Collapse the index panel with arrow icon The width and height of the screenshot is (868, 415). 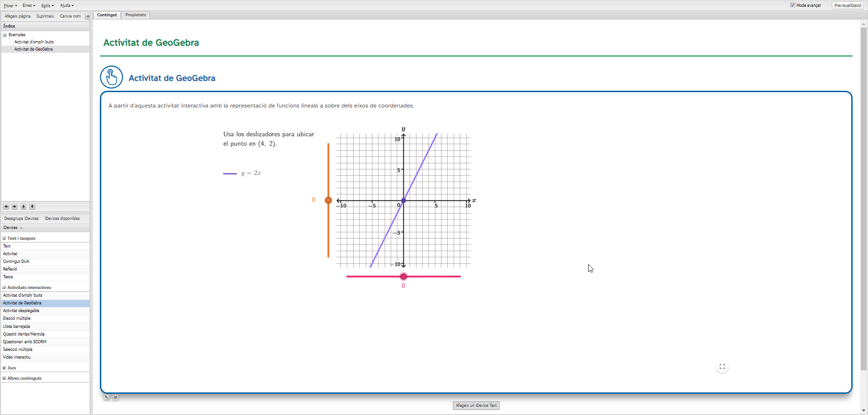[x=88, y=16]
